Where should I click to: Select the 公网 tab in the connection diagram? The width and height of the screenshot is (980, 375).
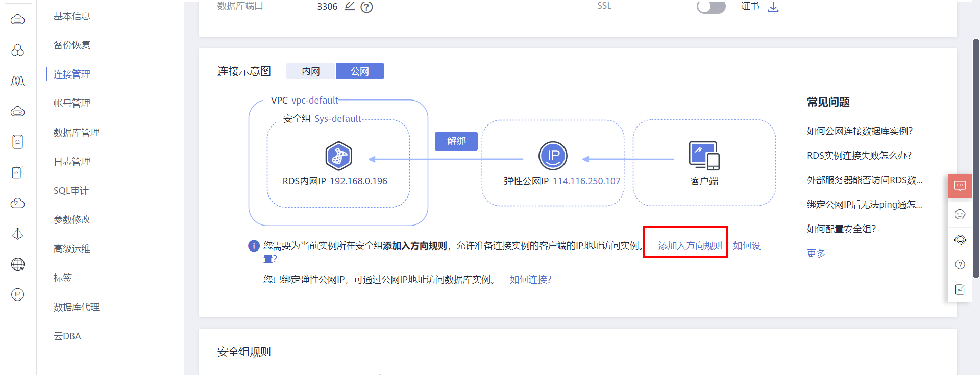click(360, 71)
